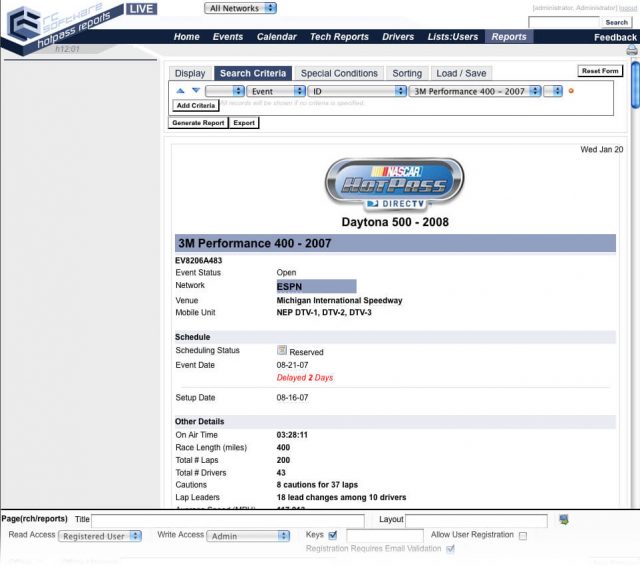
Task: Enable Allow User Registration checkbox
Action: coord(523,536)
